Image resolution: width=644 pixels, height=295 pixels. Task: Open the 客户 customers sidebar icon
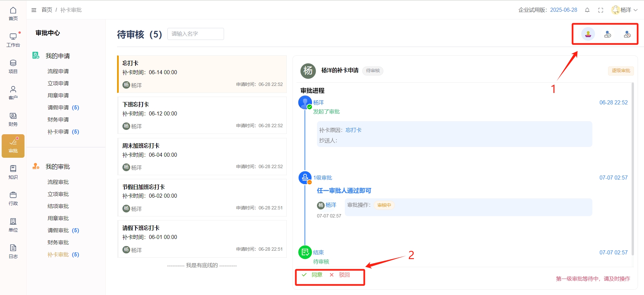tap(13, 93)
